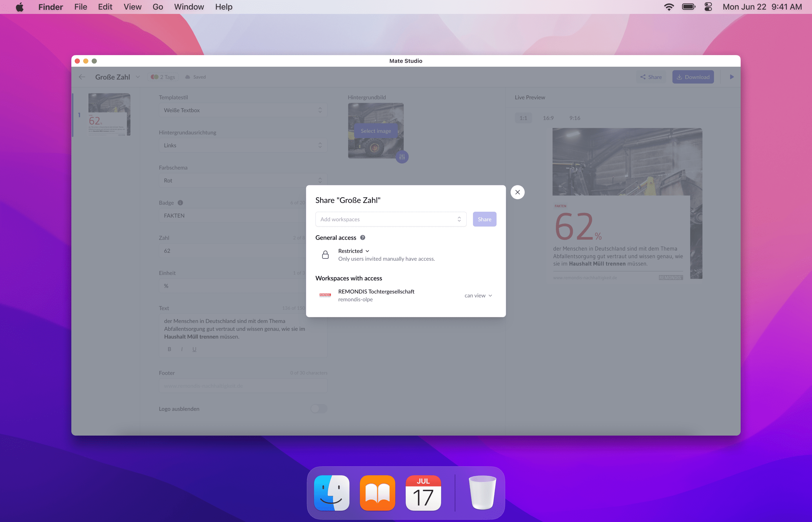
Task: Start the preview play button
Action: coord(732,77)
